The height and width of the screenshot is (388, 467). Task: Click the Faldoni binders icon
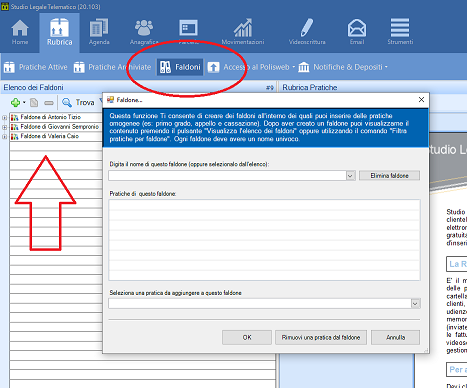(165, 67)
